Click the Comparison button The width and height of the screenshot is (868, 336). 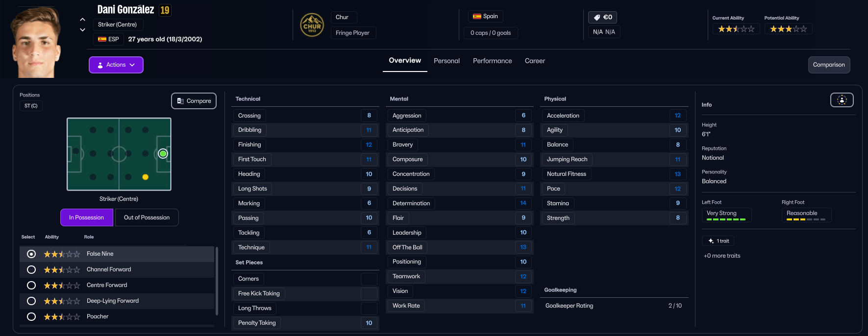tap(829, 65)
